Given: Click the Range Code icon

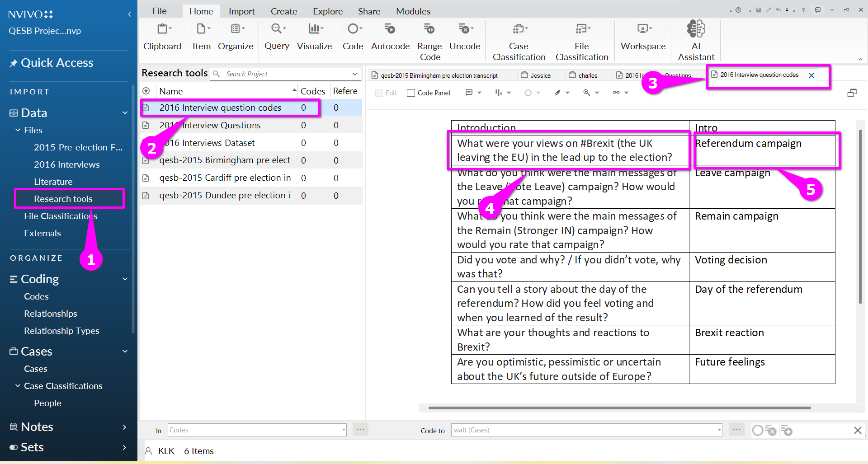Looking at the screenshot, I should 429,29.
